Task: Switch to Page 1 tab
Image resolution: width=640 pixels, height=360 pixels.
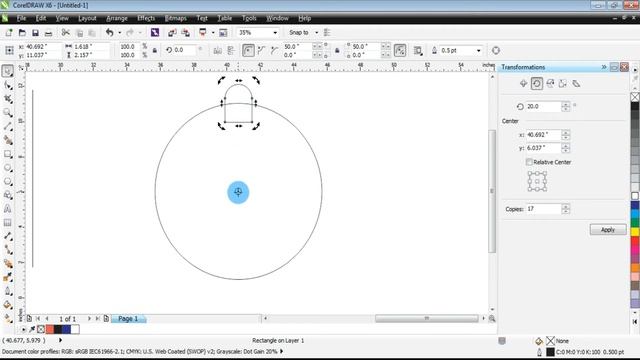Action: 128,319
